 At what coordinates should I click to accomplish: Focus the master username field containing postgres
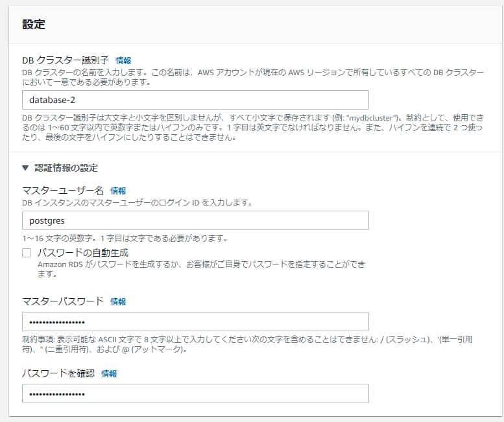(x=195, y=220)
